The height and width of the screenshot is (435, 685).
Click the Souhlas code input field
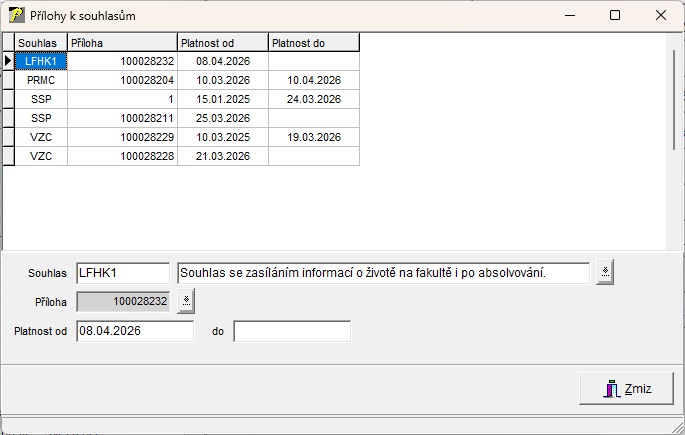(123, 273)
